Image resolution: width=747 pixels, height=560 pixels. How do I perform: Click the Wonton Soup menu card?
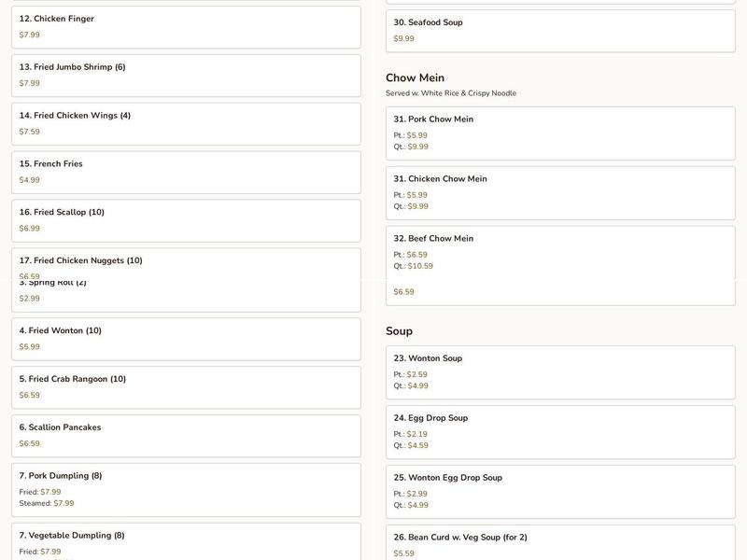pyautogui.click(x=560, y=372)
